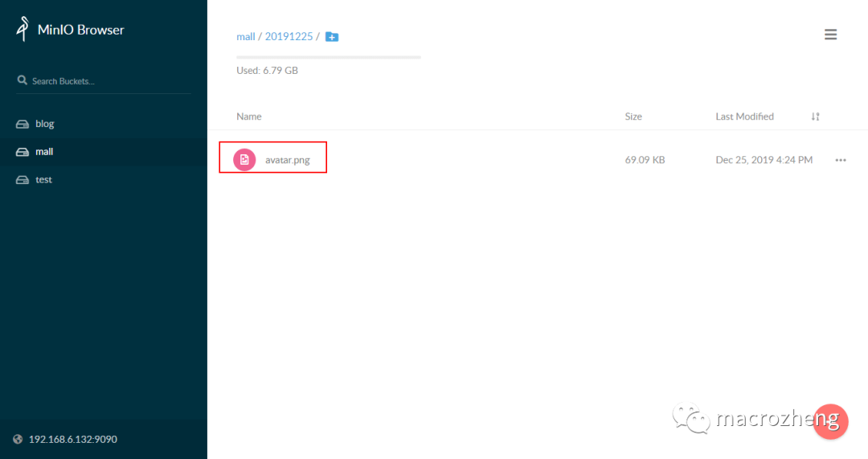
Task: Select the pink file icon of avatar.png
Action: (x=244, y=159)
